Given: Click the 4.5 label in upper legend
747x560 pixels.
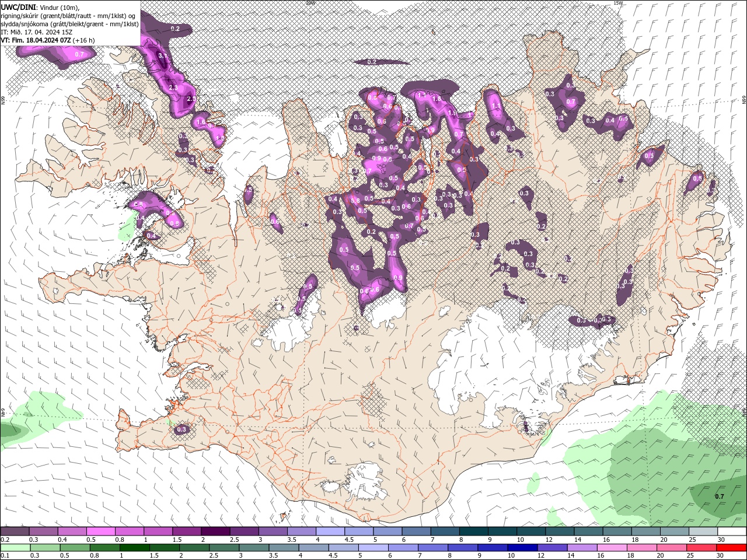Looking at the screenshot, I should click(x=349, y=540).
